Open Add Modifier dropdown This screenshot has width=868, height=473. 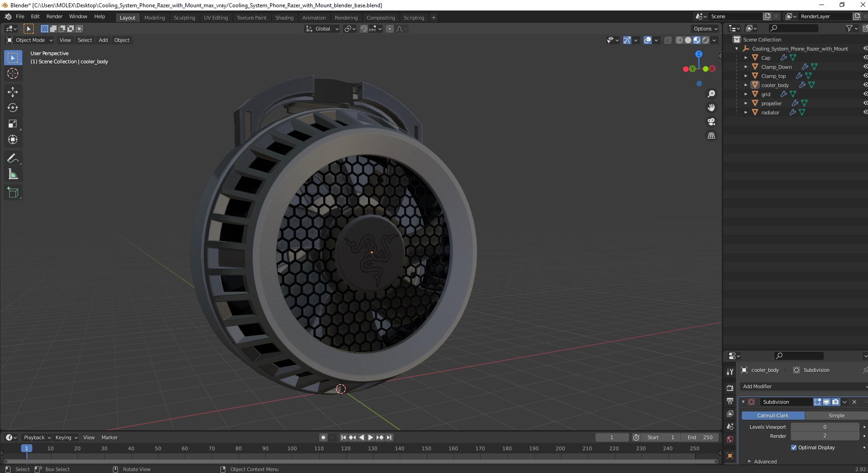(x=804, y=386)
